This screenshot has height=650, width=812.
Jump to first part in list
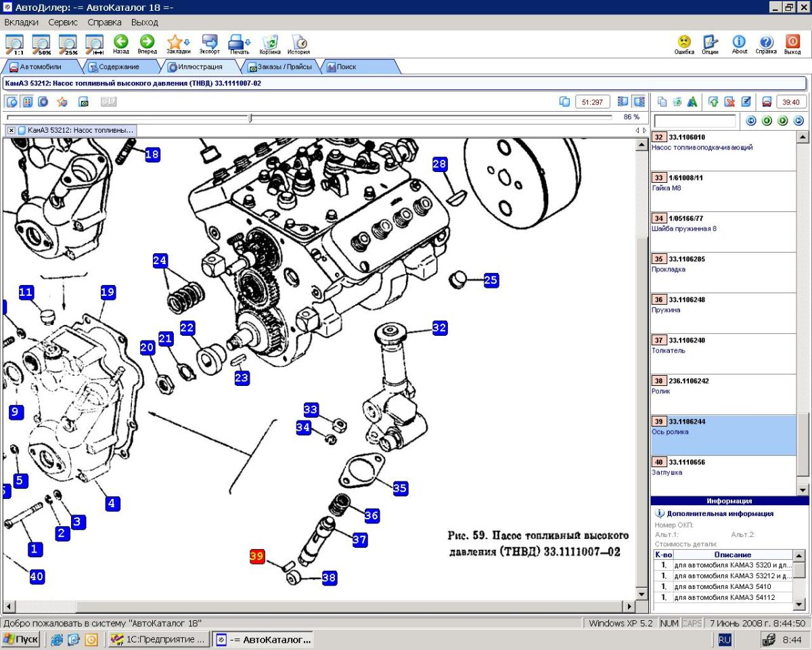(750, 121)
